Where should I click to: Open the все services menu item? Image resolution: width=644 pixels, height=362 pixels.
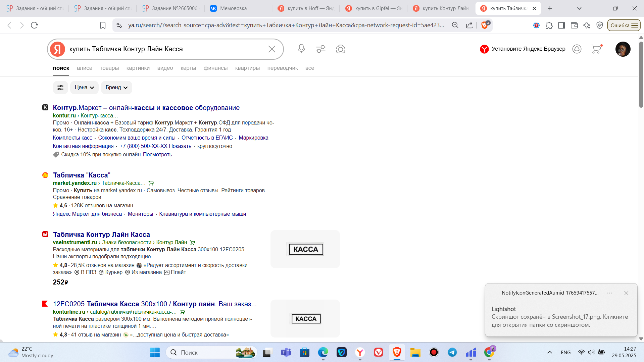310,68
